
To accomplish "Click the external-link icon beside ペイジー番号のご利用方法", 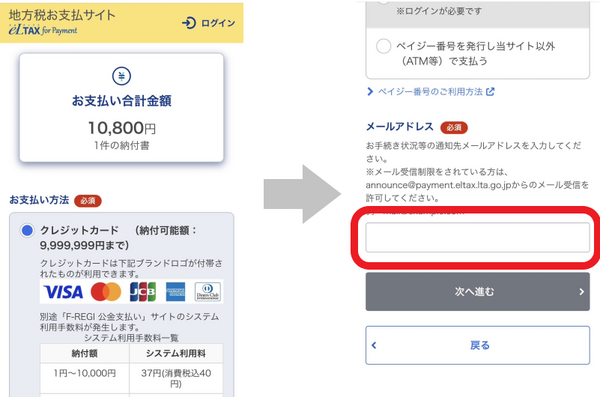I will click(490, 91).
